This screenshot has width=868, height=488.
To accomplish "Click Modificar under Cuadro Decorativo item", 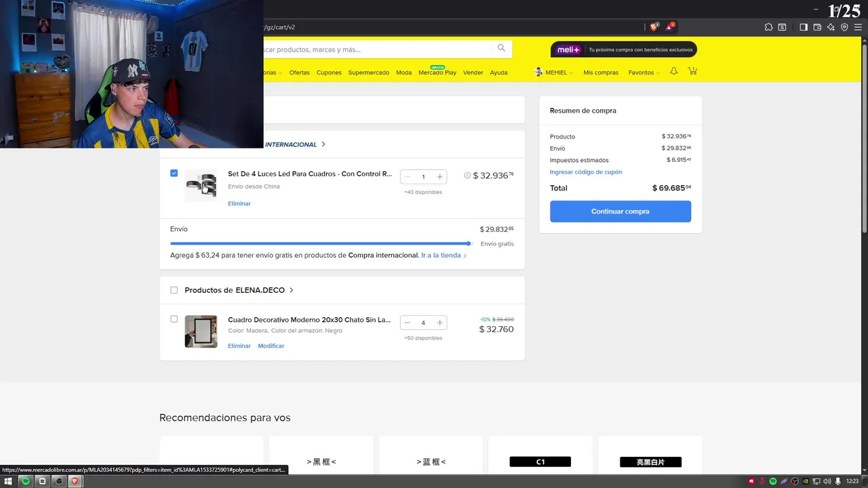I will (x=271, y=346).
